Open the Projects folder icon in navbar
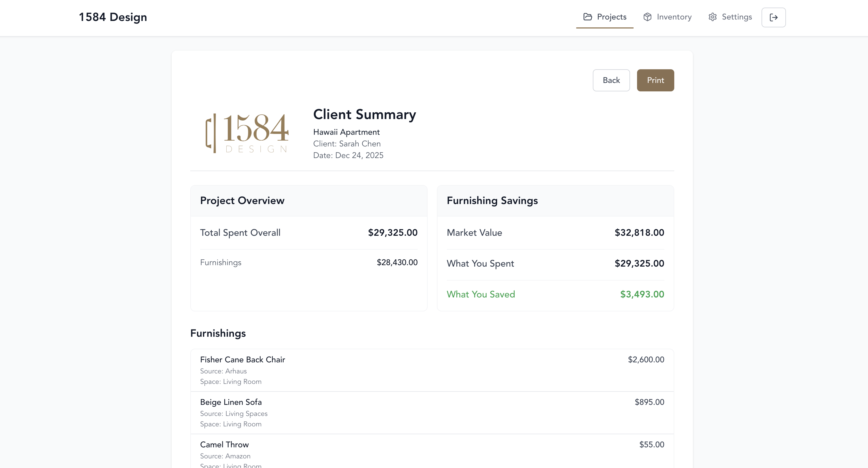868x468 pixels. tap(587, 17)
